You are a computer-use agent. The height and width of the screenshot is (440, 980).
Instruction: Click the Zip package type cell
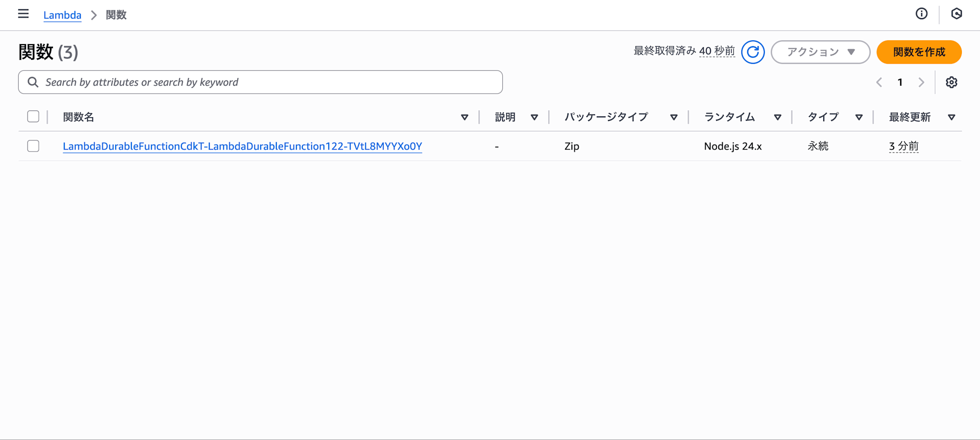pos(572,146)
